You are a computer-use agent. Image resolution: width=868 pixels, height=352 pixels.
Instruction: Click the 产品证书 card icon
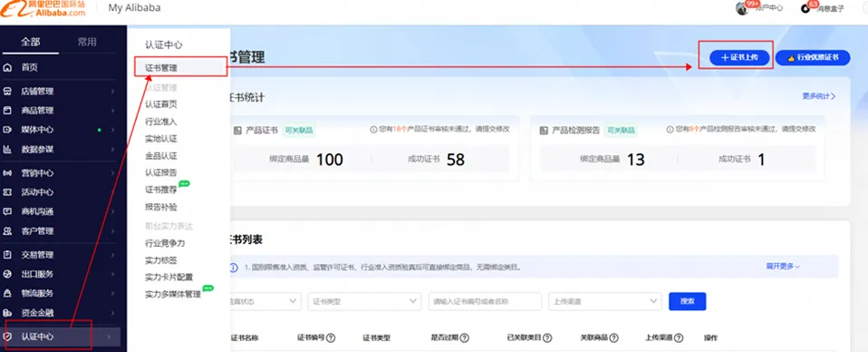pyautogui.click(x=237, y=131)
